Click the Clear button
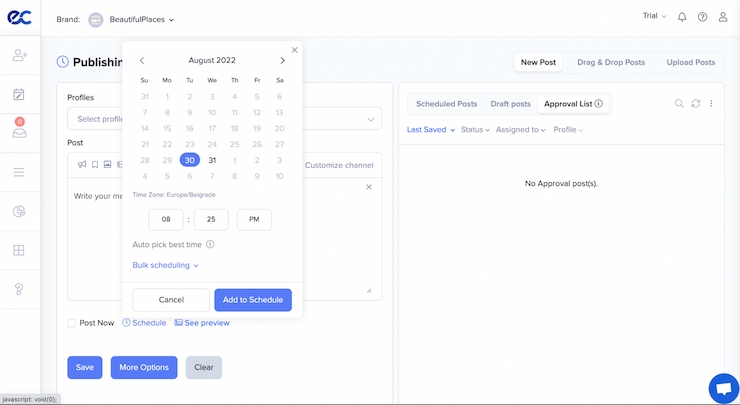Image resolution: width=740 pixels, height=405 pixels. click(x=204, y=367)
